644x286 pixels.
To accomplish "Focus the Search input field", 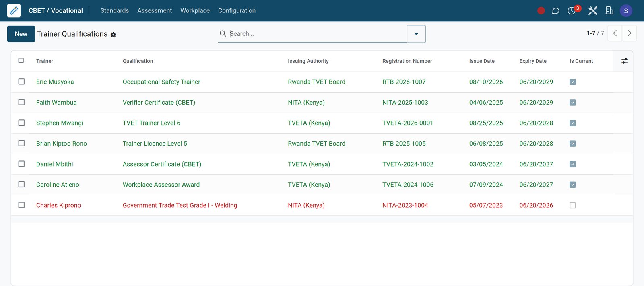I will (x=317, y=34).
